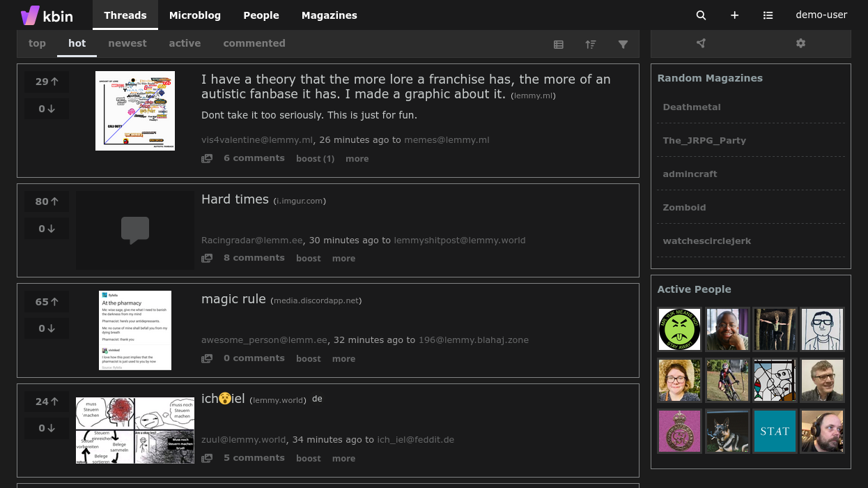The image size is (868, 488).
Task: Open the search magnifier icon
Action: 702,15
